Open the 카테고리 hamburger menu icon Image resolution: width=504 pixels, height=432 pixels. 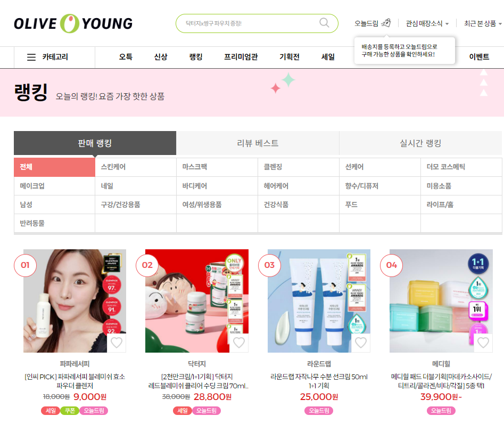[x=31, y=57]
